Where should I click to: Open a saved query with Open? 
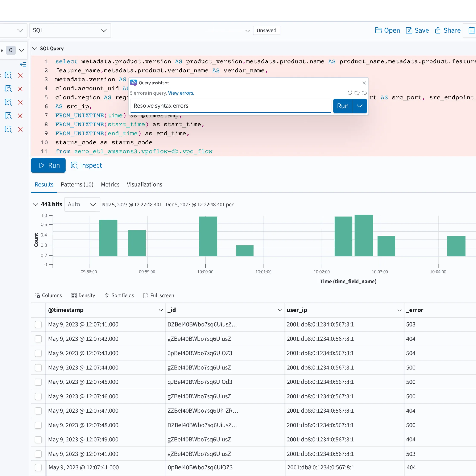[387, 30]
